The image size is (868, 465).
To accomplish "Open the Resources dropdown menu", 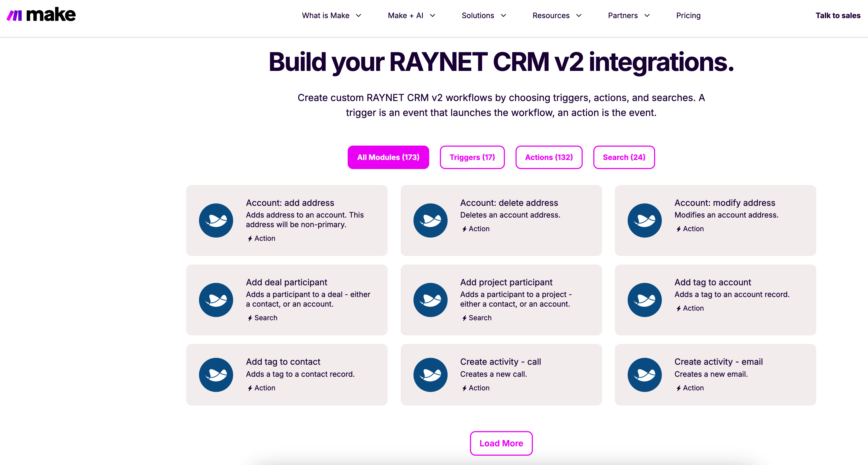I will click(x=557, y=15).
